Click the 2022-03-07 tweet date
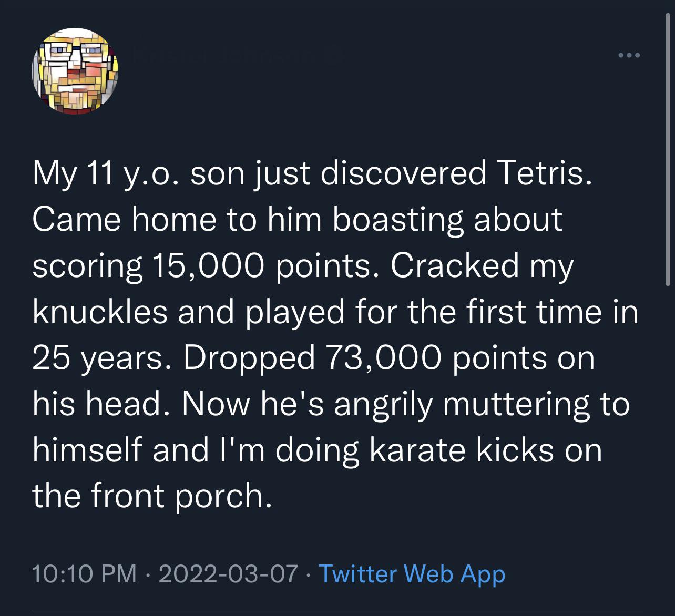This screenshot has height=616, width=675. 228,573
